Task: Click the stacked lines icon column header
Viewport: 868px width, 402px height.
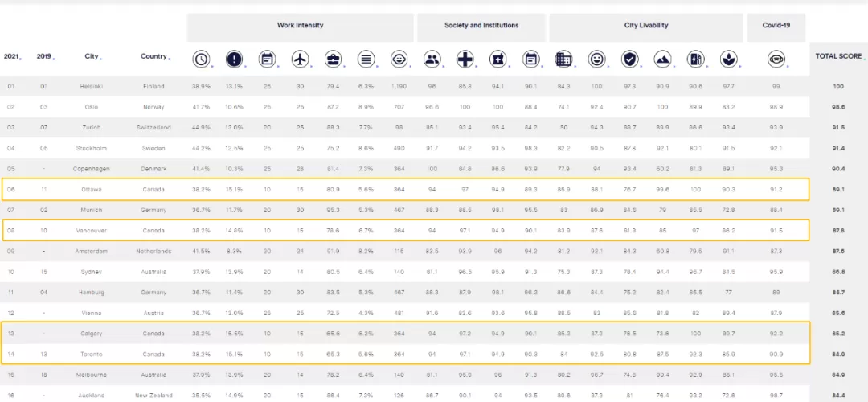Action: coord(366,59)
